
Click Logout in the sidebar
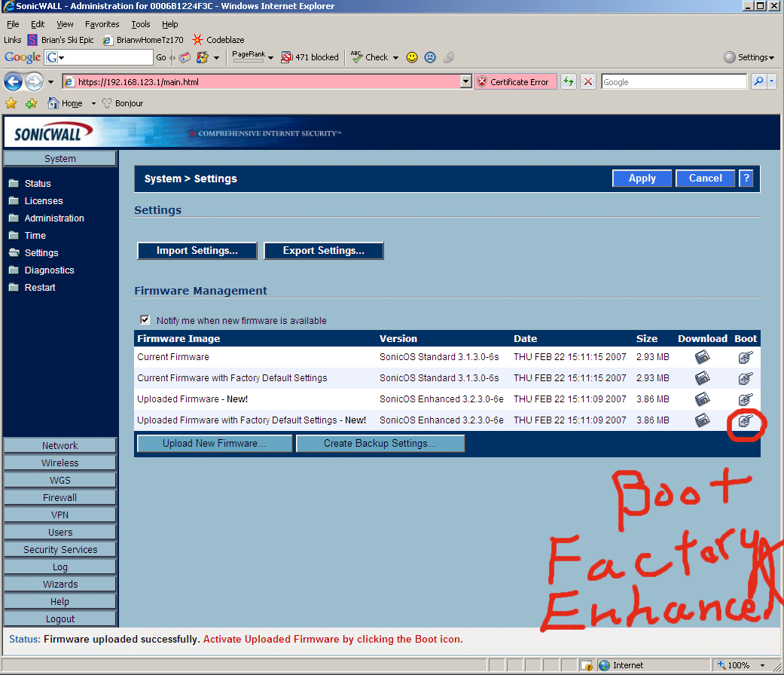point(60,619)
